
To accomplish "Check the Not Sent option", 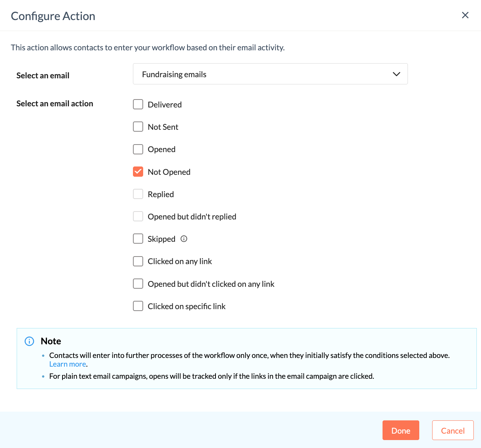I will point(138,127).
